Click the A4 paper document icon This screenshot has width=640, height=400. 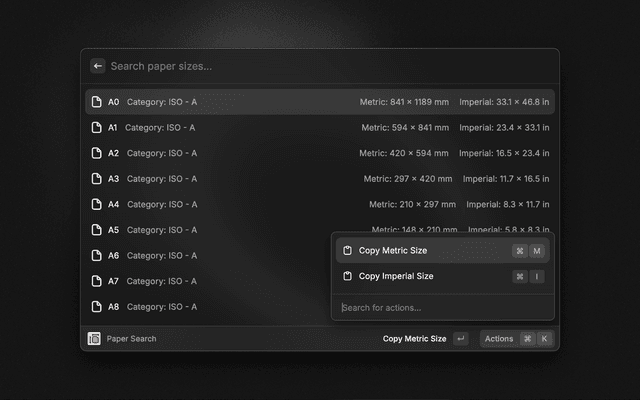coord(97,204)
